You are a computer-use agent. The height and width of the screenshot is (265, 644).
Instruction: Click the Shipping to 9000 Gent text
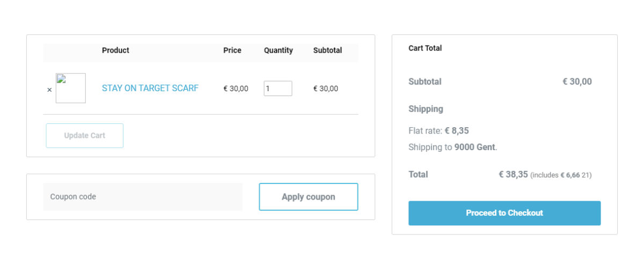453,147
